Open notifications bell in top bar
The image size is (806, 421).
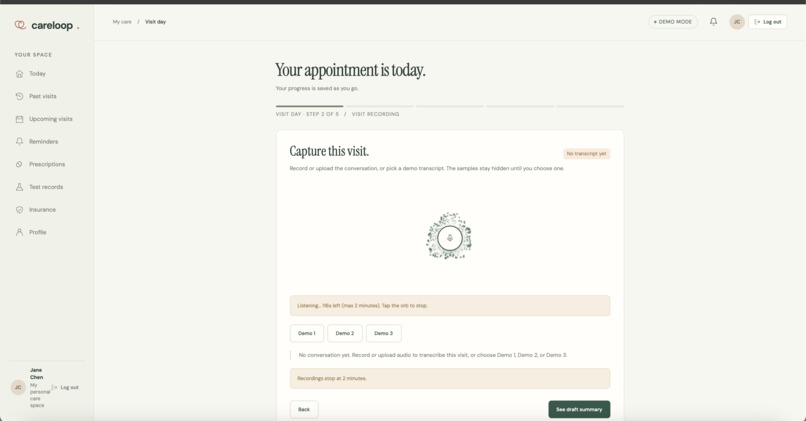coord(713,22)
